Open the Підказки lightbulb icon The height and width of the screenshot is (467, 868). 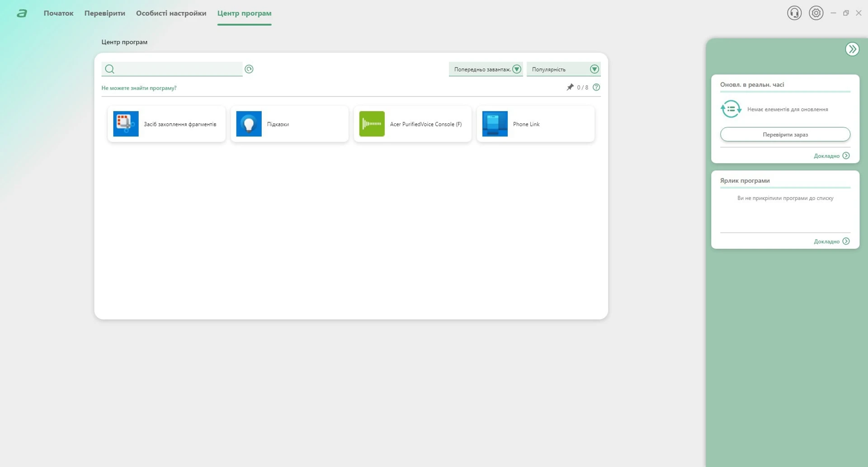(x=249, y=124)
